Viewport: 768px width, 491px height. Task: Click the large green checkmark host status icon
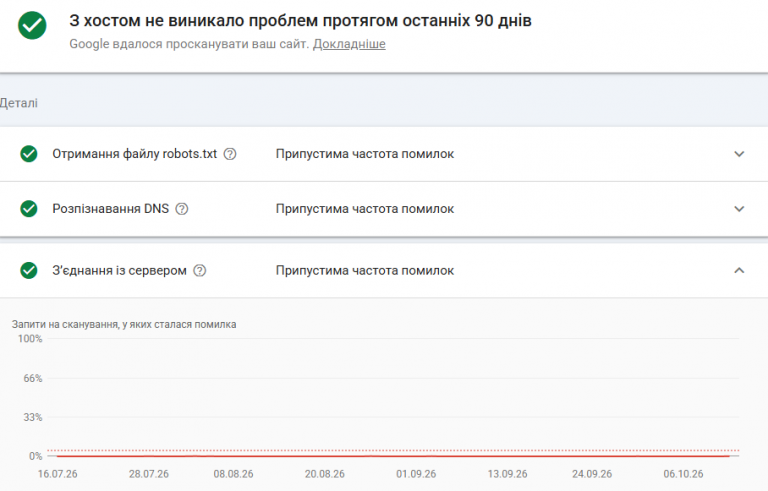[32, 25]
